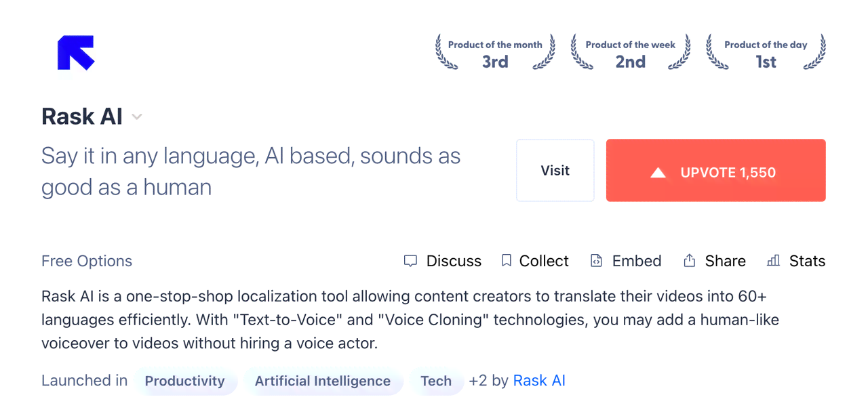Click the upvote triangle arrow icon

658,173
